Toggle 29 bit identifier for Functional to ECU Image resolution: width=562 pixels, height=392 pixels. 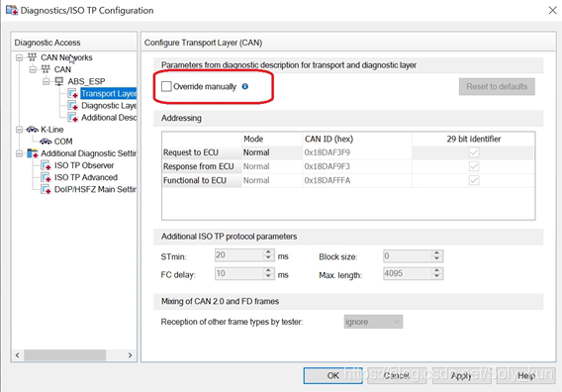474,180
